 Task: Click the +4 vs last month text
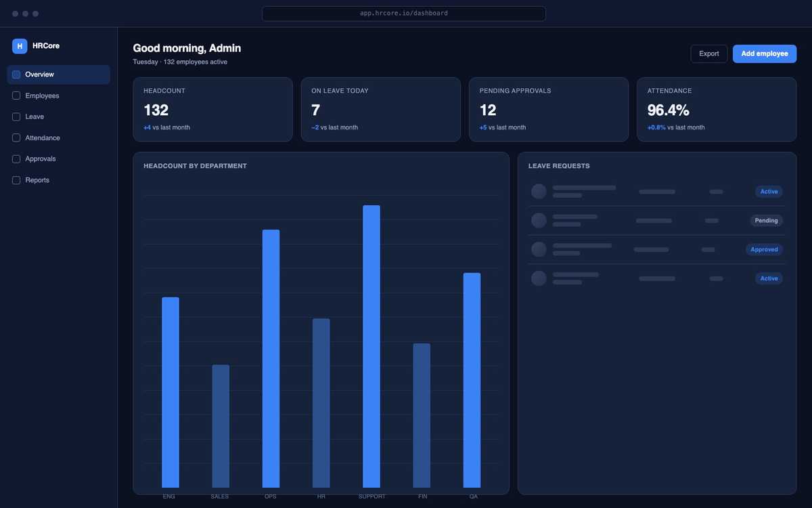(x=166, y=127)
